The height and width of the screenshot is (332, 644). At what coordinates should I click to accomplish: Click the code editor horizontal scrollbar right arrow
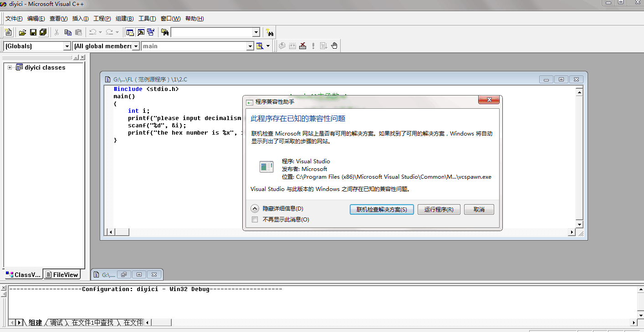click(x=572, y=232)
